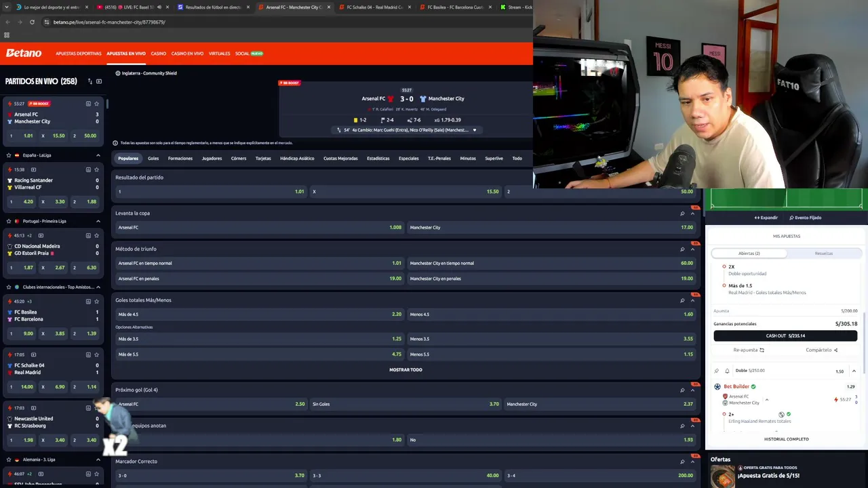Open the Casino menu item
Viewport: 868px width, 488px height.
tap(158, 54)
